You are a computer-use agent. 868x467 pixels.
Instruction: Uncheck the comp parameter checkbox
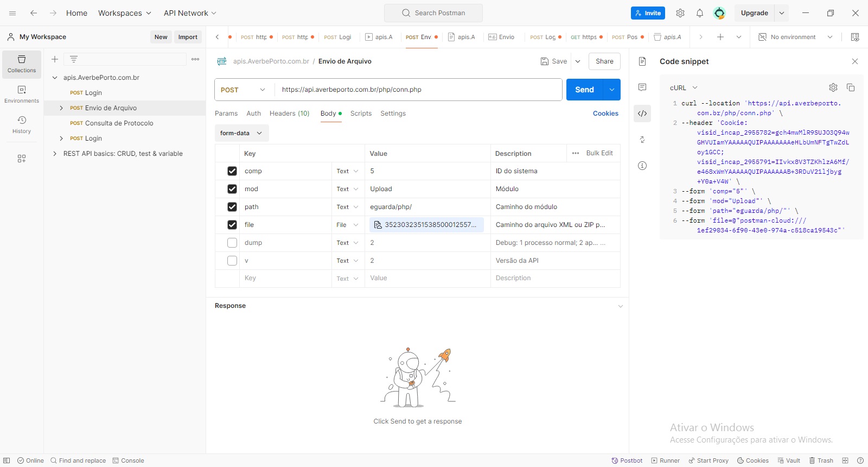click(x=232, y=171)
